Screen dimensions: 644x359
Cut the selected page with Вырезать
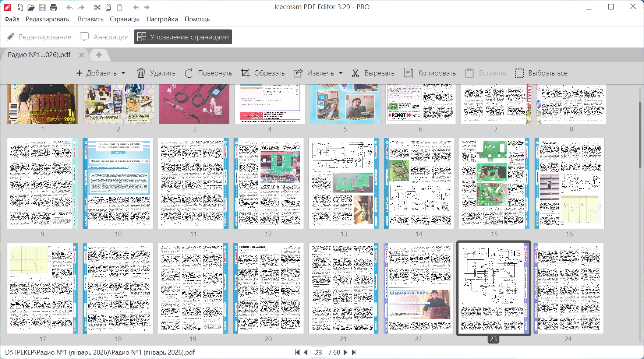[x=373, y=73]
